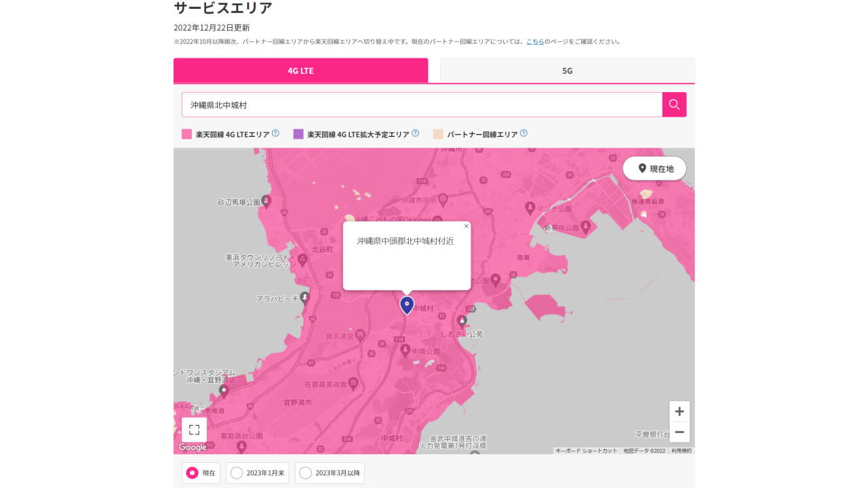This screenshot has height=488, width=868.
Task: Close the 沖縄県中頭郡北中城村付近 info window
Action: [x=467, y=226]
